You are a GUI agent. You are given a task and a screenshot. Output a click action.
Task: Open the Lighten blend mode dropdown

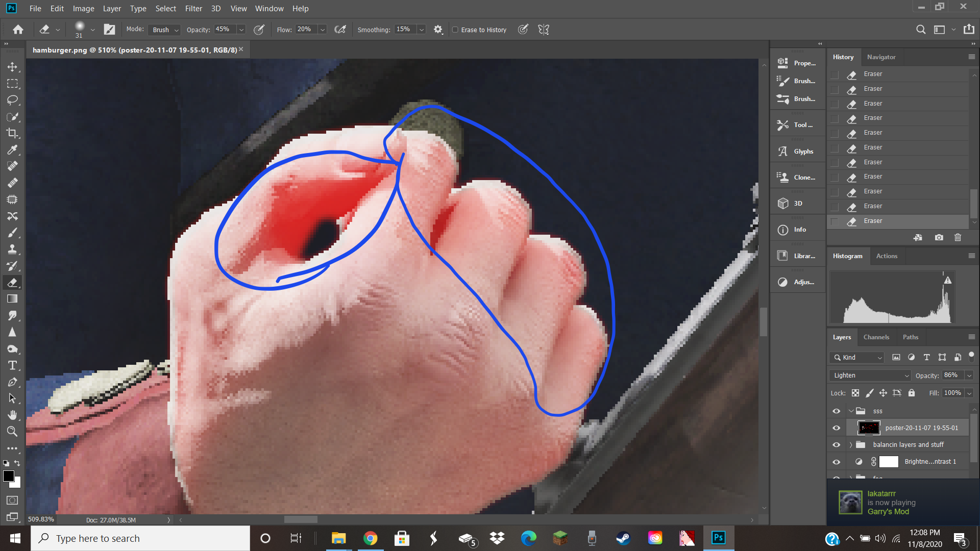pos(870,375)
